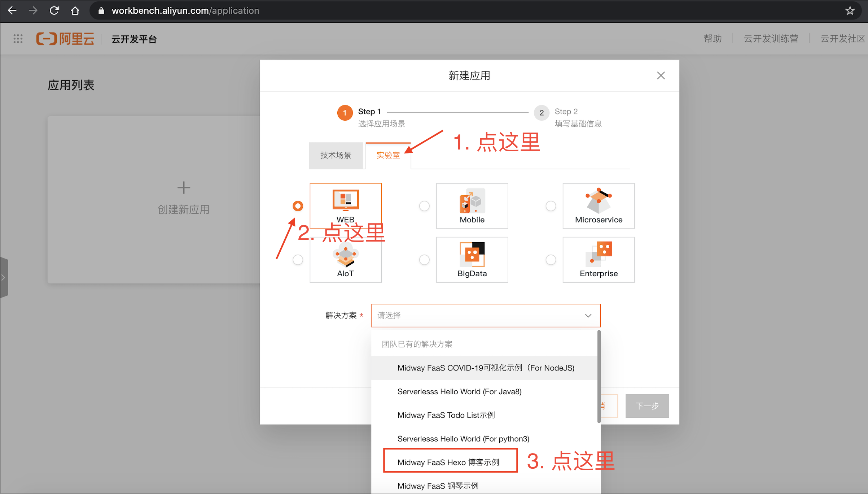The height and width of the screenshot is (494, 868).
Task: Choose the Mobile radio button
Action: [424, 206]
